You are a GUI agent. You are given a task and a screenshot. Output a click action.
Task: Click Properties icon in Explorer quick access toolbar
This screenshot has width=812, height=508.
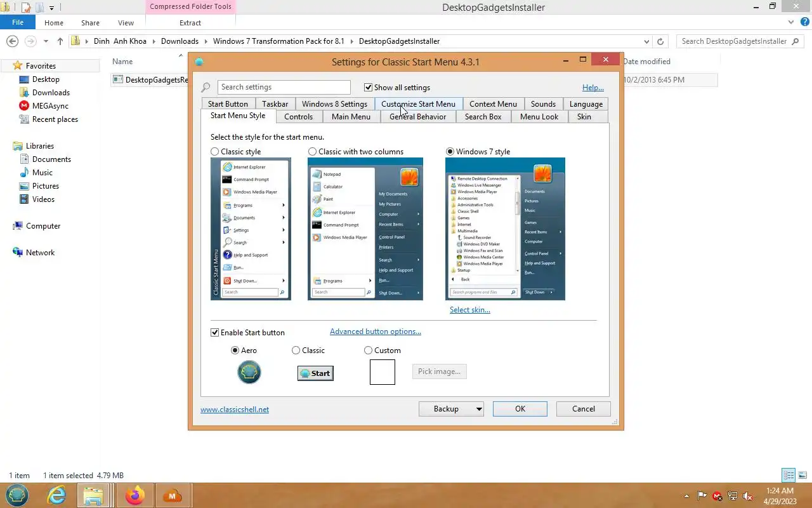click(25, 8)
